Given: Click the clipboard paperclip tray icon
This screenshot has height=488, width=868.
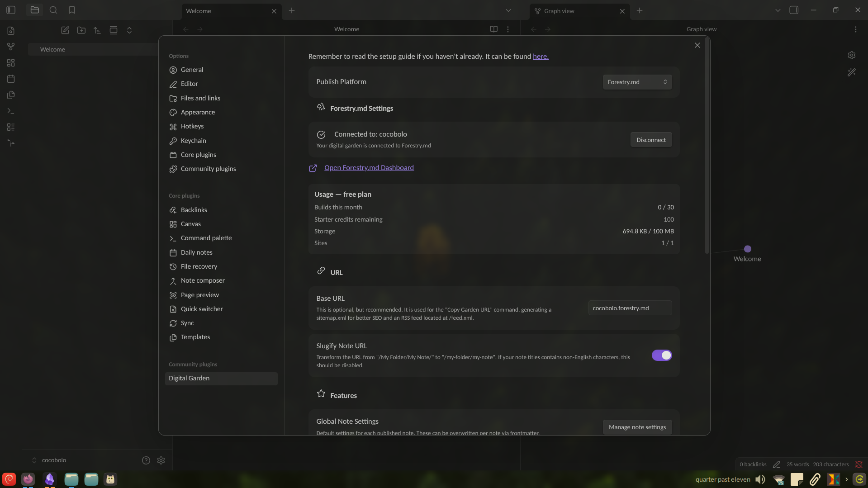Looking at the screenshot, I should [x=815, y=479].
